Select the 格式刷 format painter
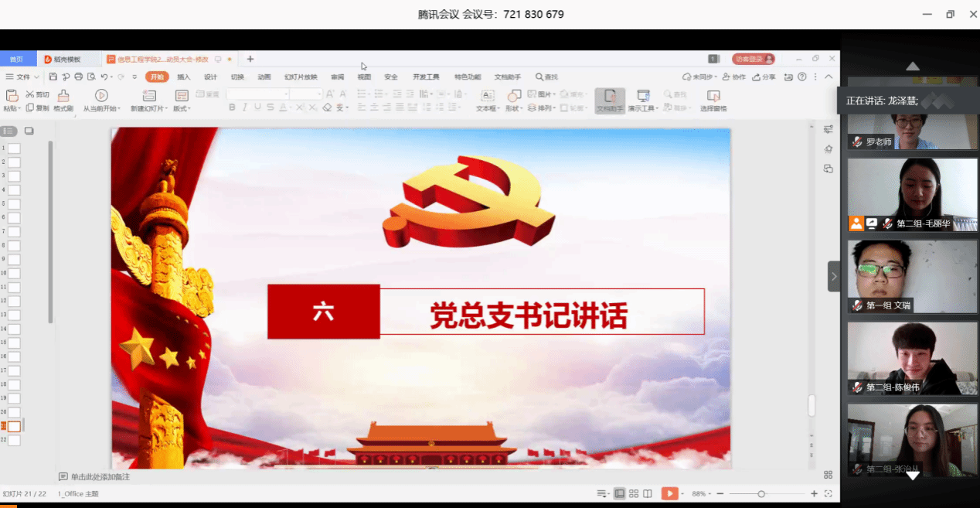Screen dimensions: 980x508 click(x=63, y=101)
